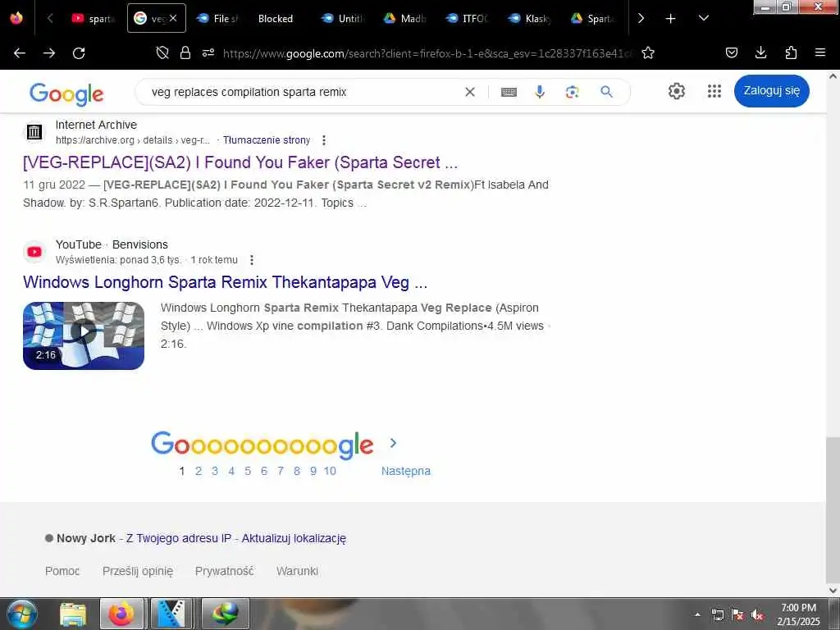Open the Pomoc help footer link
This screenshot has height=630, width=840.
click(62, 571)
